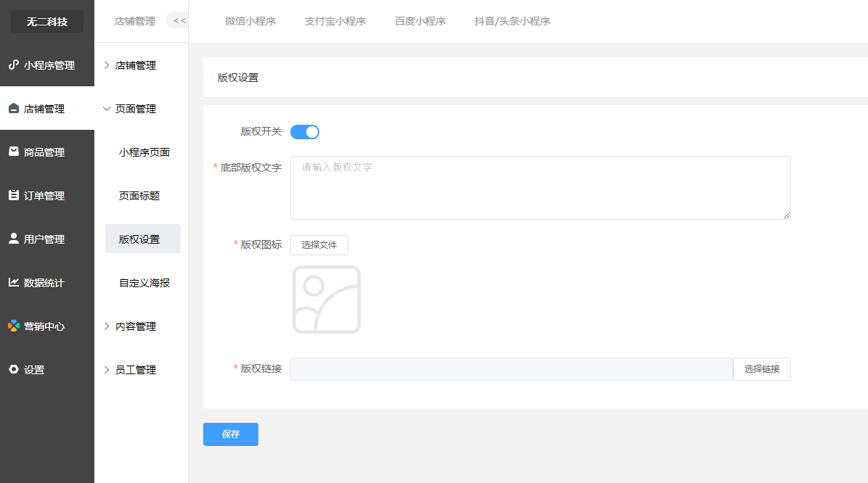
Task: Expand the 内容管理 group chevron
Action: 107,326
